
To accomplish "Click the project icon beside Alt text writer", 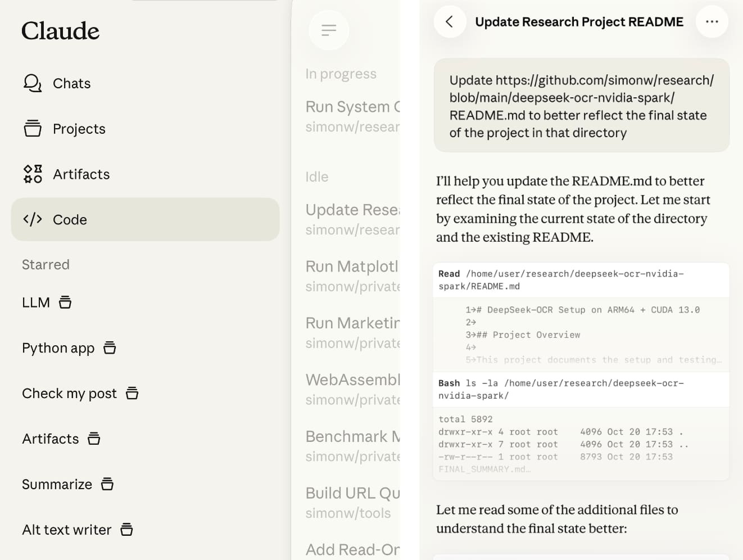I will pos(126,529).
